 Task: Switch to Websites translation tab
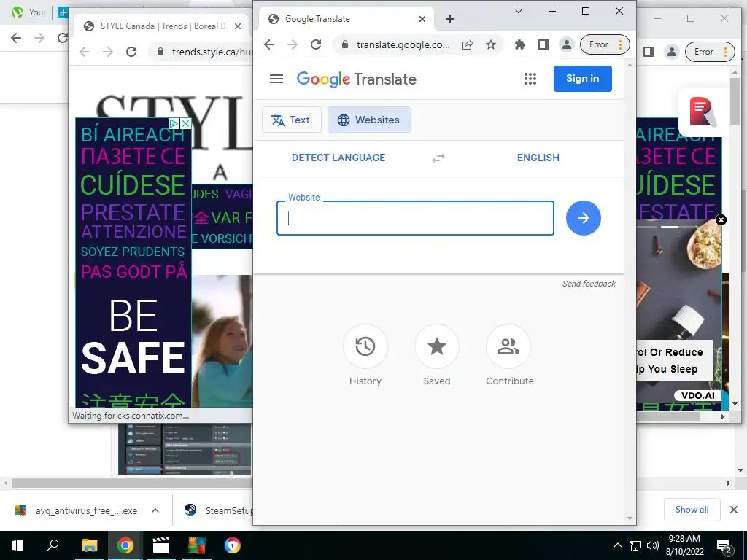(369, 120)
